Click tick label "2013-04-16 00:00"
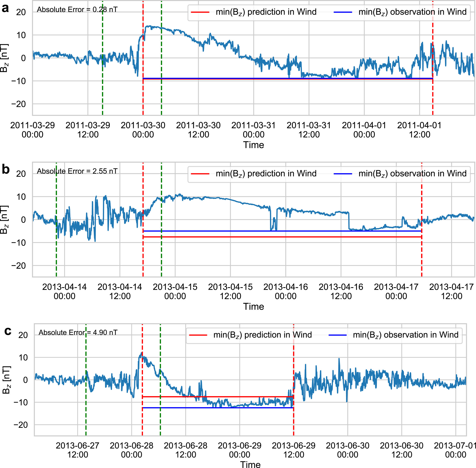 286,291
